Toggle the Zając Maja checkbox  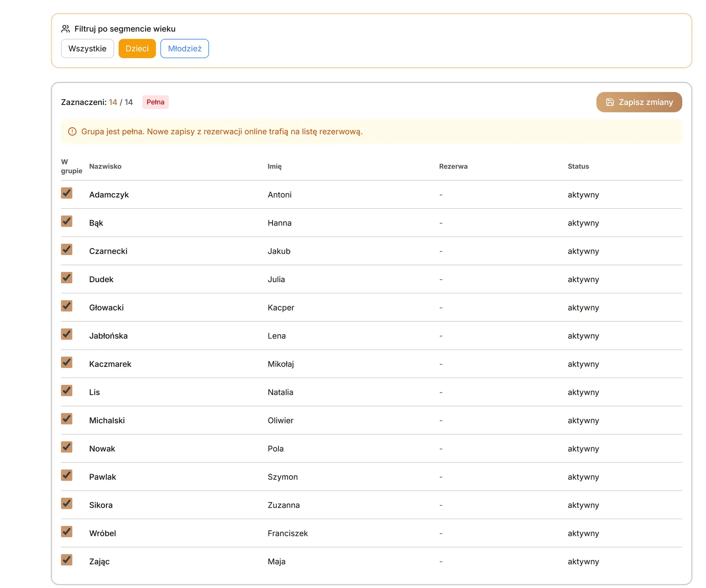tap(67, 560)
